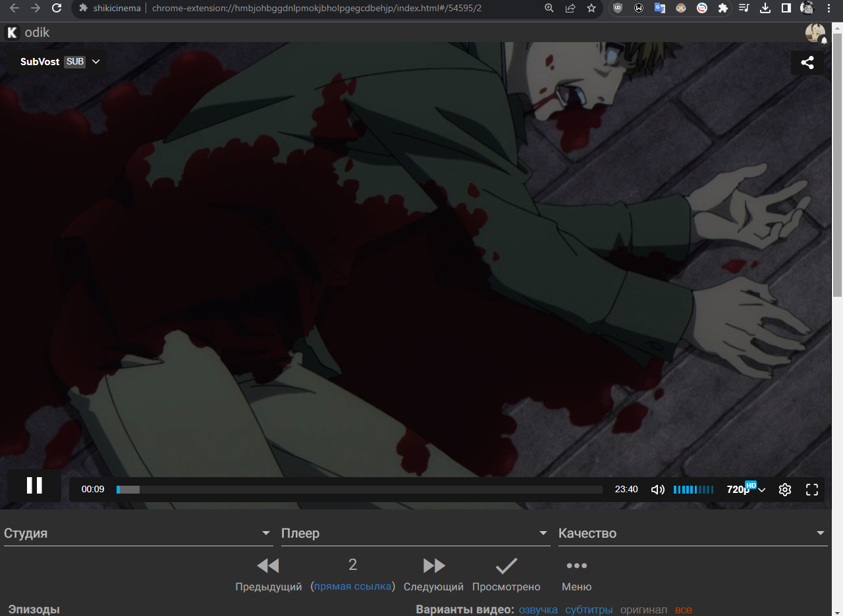
Task: Mute the player volume speaker icon
Action: [657, 490]
